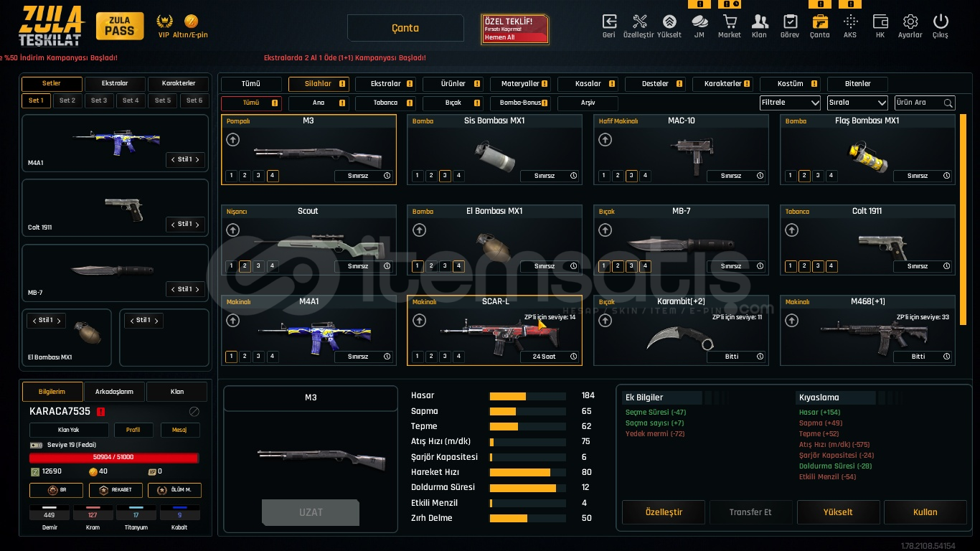980x551 pixels.
Task: Click the Çıkış power icon
Action: pos(941,22)
